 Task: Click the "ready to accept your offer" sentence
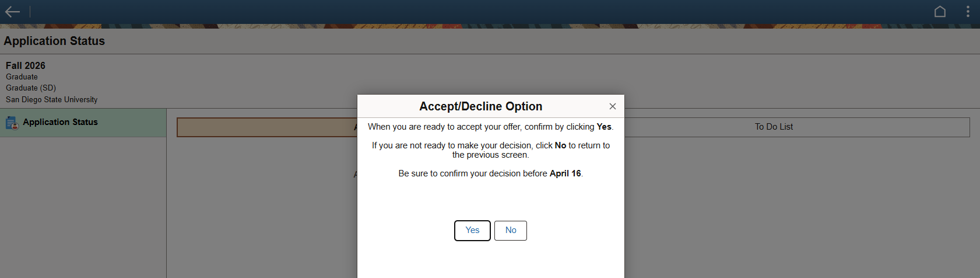490,127
